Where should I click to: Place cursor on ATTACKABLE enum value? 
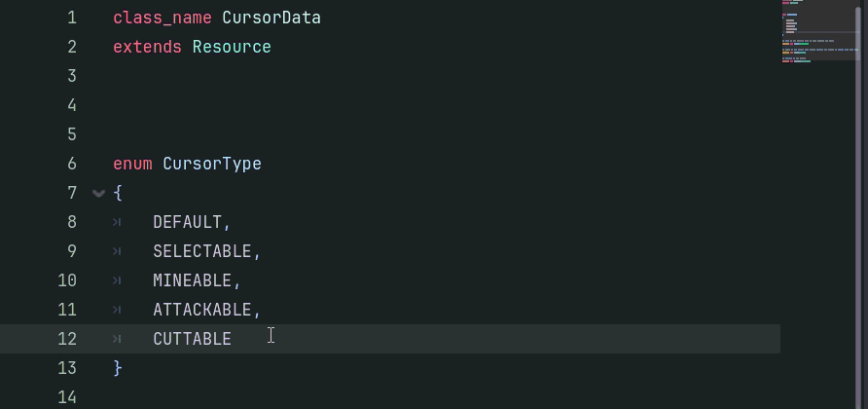(x=202, y=310)
